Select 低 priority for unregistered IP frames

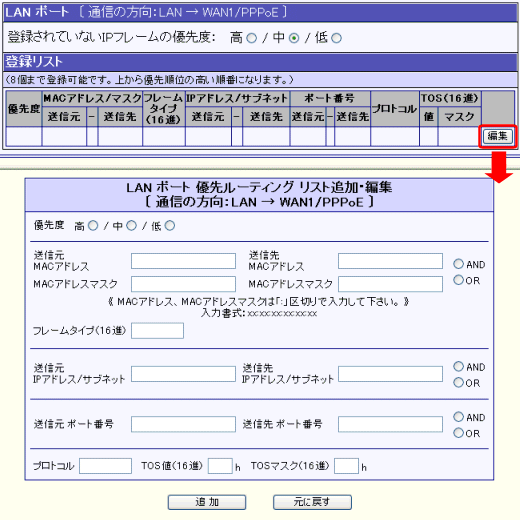336,38
